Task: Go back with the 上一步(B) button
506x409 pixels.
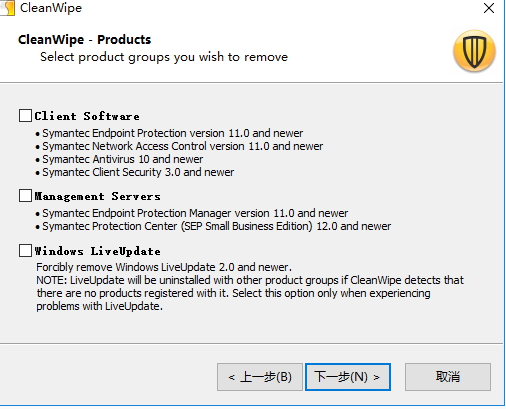Action: pos(260,377)
